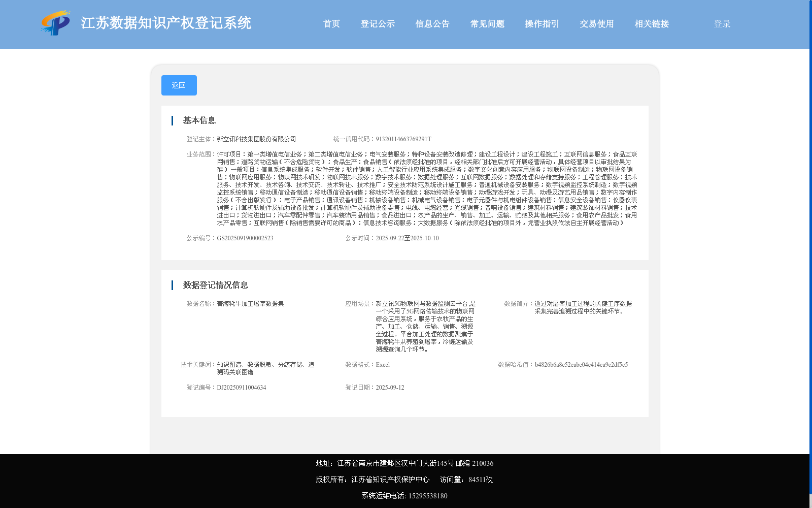
Task: Open the 相关链接 menu
Action: [652, 24]
